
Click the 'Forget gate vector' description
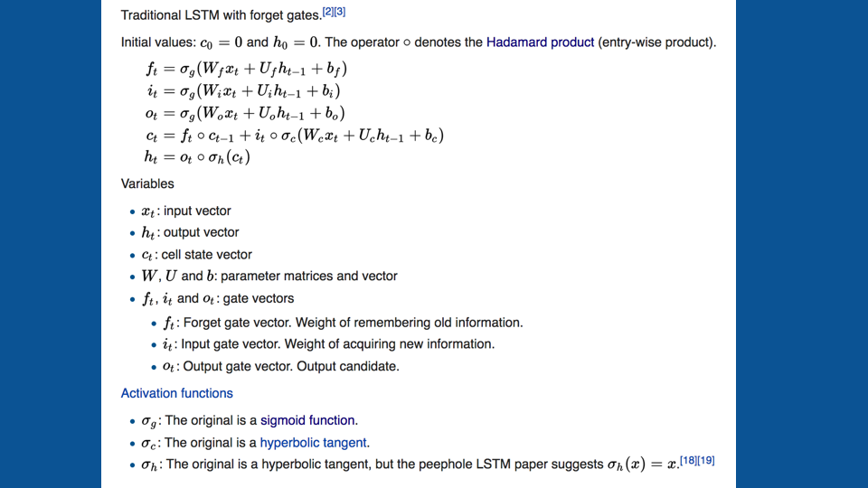coord(343,323)
